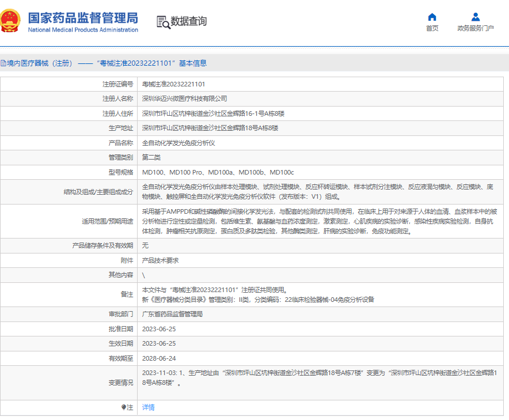Click attachment value 产品技术要求
Screen dimensions: 509x420
161,260
